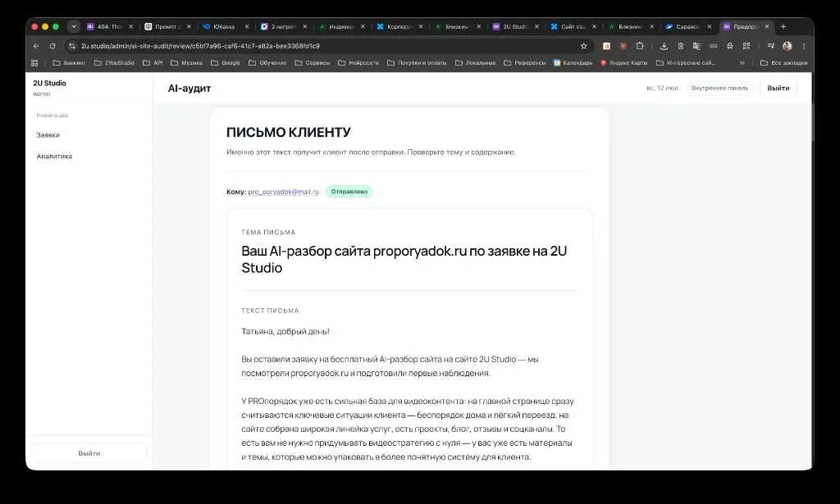Screen dimensions: 840x504
Task: Click the greeting 'Татьяна, добрый день!'
Action: 285,331
